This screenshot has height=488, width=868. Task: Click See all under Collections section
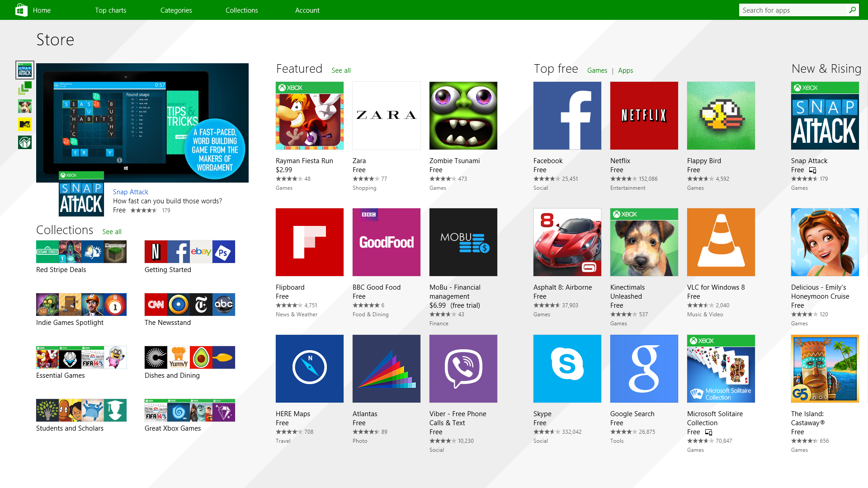(112, 231)
